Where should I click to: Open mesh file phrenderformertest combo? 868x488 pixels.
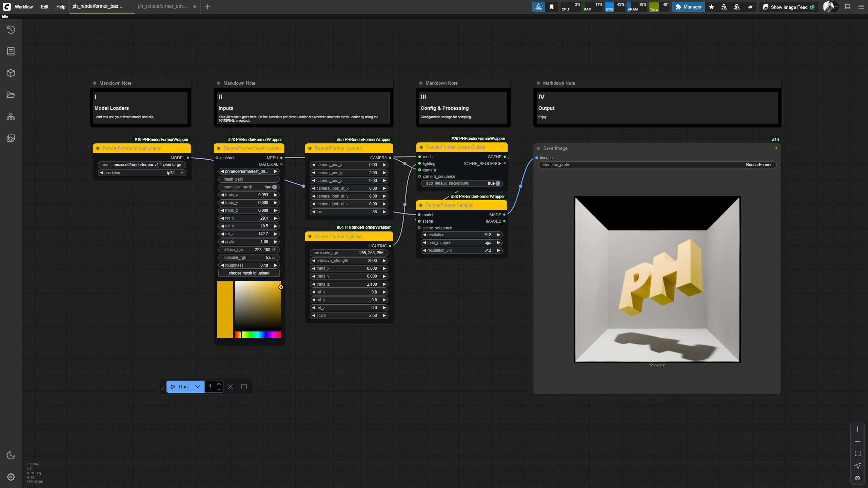point(249,171)
